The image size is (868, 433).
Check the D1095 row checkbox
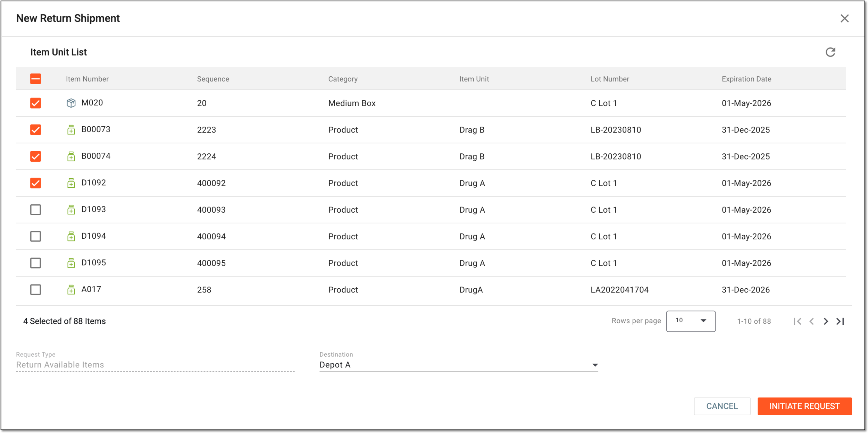click(35, 263)
